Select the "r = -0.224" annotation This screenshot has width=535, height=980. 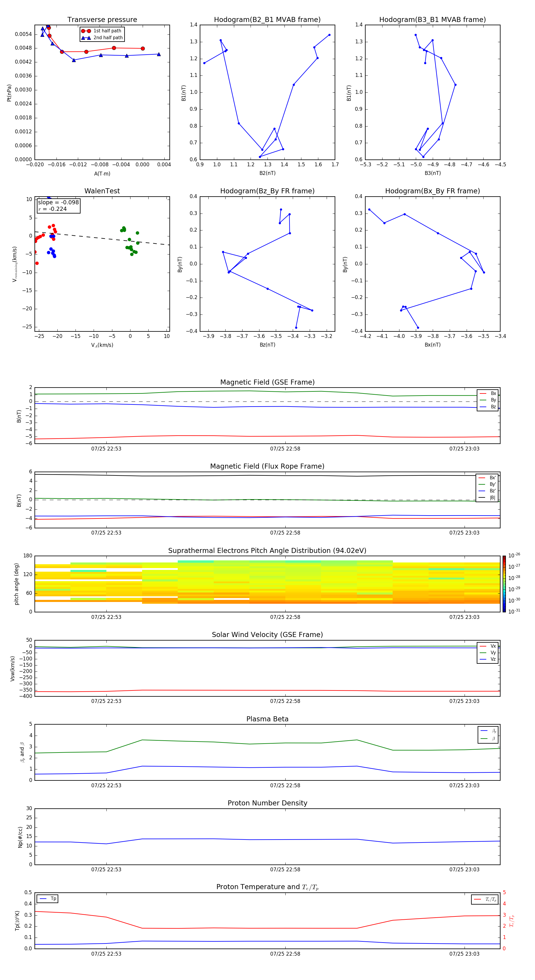point(53,209)
